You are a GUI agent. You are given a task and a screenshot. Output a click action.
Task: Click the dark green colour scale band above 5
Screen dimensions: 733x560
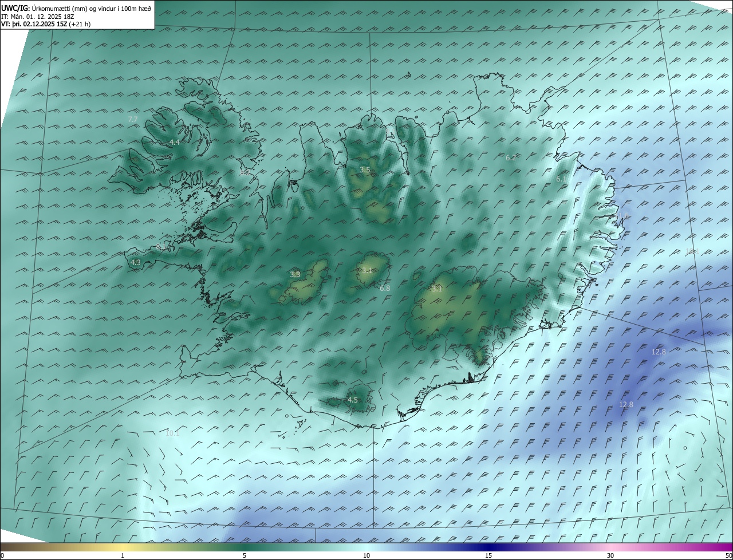point(245,547)
